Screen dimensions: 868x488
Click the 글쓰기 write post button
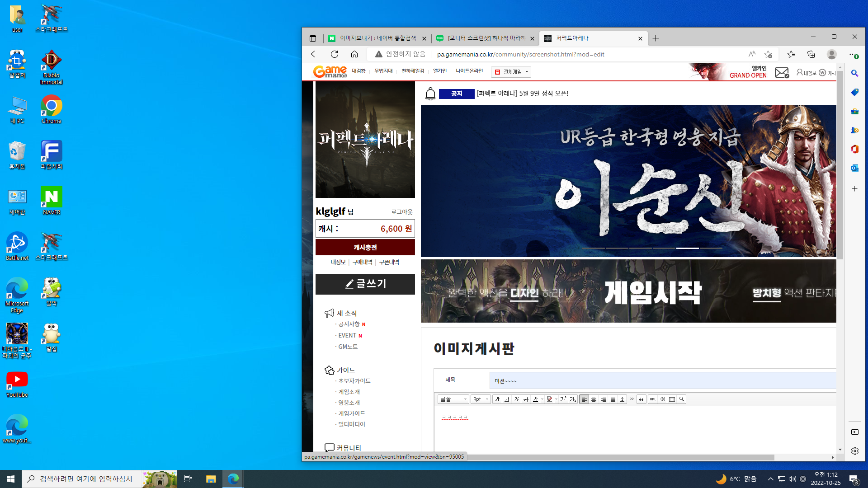365,284
